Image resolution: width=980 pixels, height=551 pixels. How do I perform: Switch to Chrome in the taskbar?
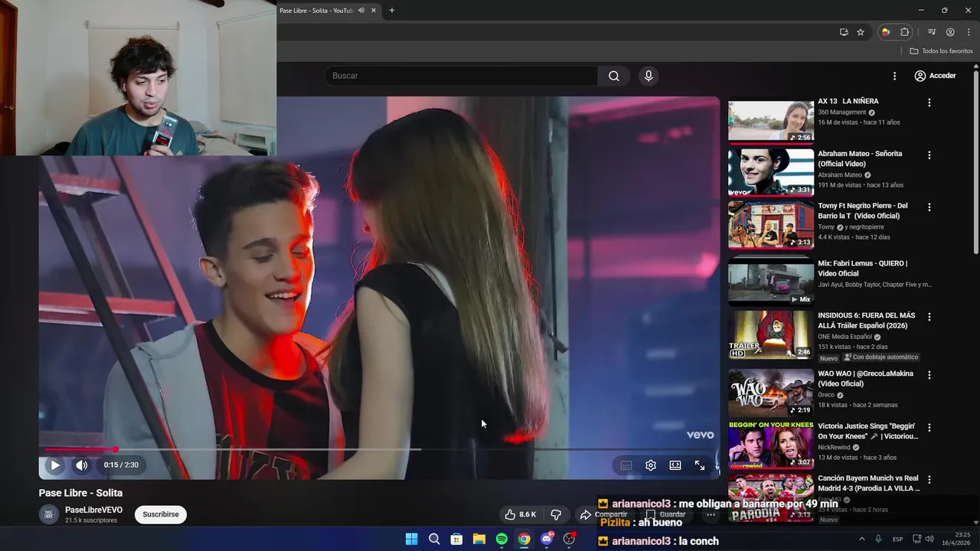click(x=524, y=540)
